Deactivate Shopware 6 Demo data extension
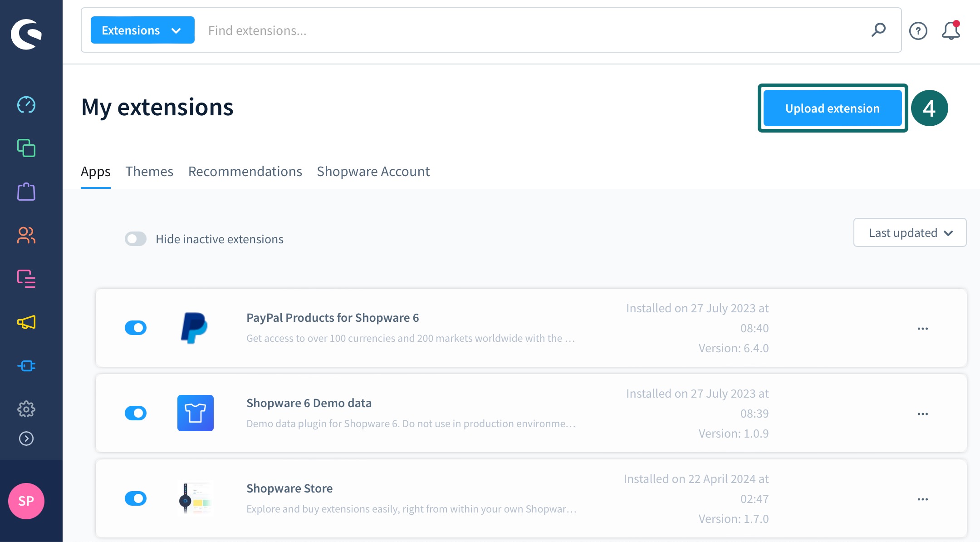This screenshot has width=980, height=542. [136, 413]
